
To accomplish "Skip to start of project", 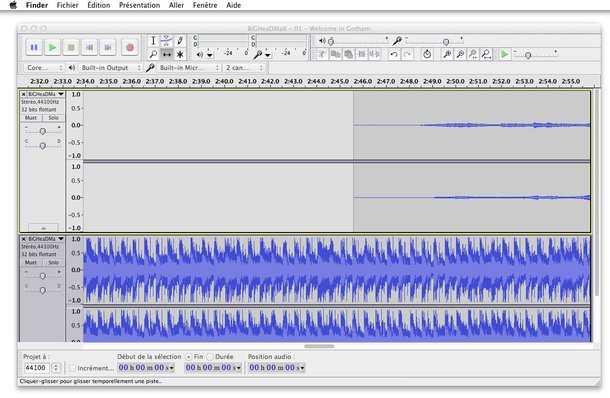I will click(89, 47).
